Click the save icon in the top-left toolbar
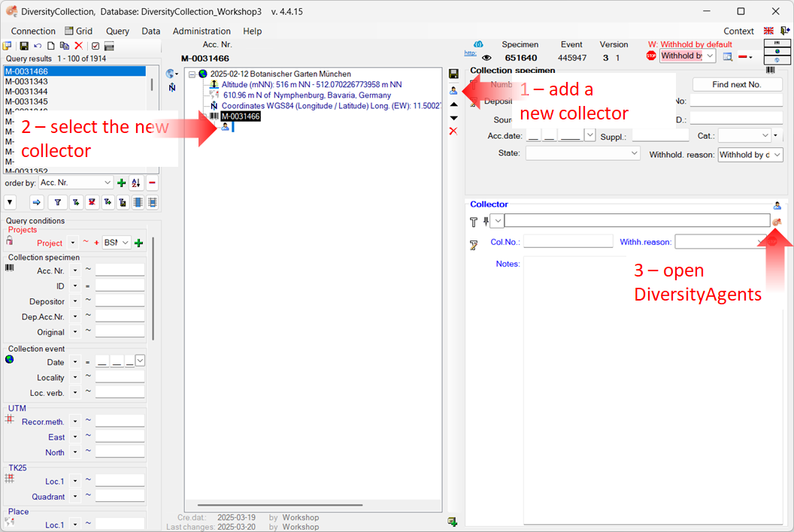The image size is (794, 532). pos(24,46)
